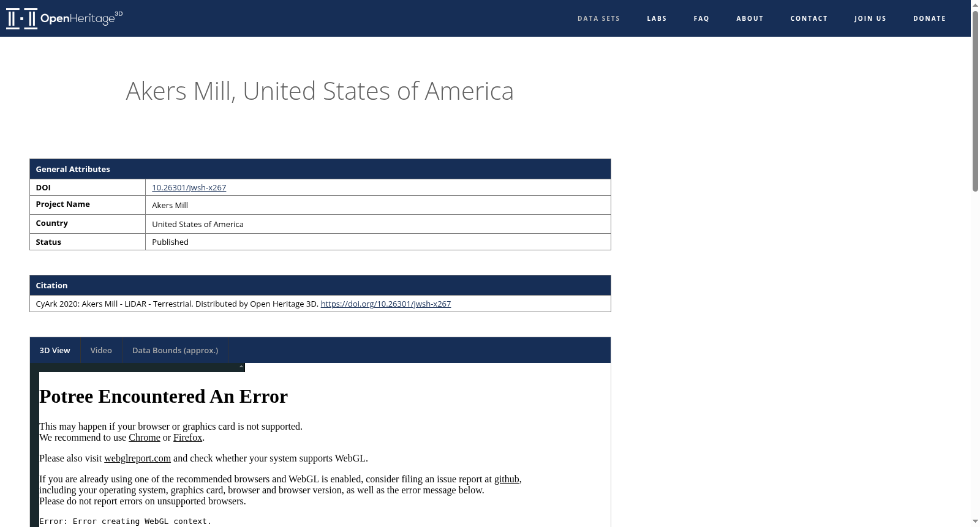Open the About page
This screenshot has width=980, height=527.
750,18
